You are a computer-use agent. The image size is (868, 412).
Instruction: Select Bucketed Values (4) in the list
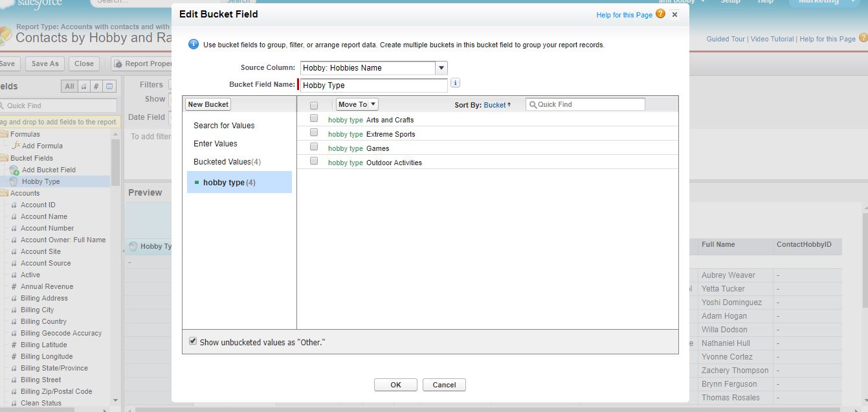point(227,162)
